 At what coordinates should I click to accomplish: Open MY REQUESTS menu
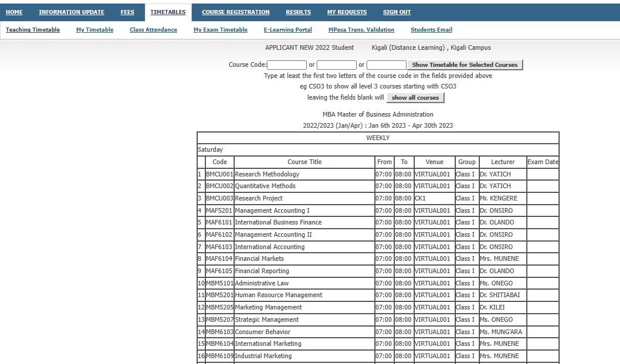[347, 12]
